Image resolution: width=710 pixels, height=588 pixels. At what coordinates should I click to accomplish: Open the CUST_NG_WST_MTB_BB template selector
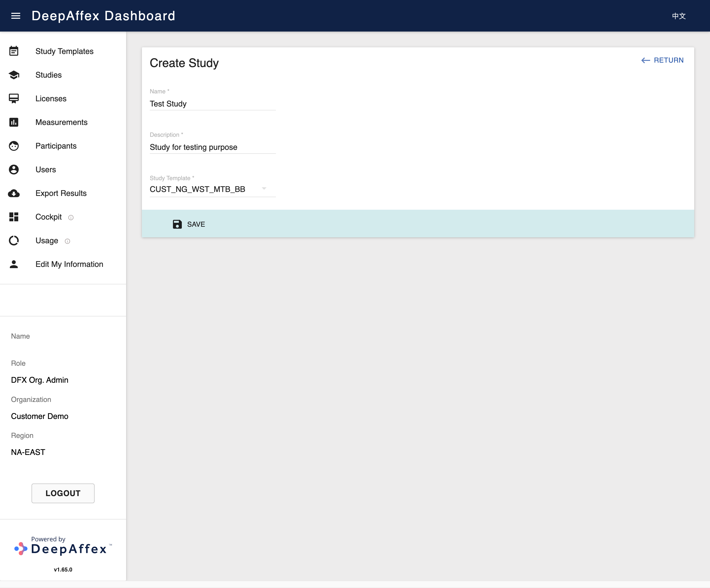tap(213, 189)
